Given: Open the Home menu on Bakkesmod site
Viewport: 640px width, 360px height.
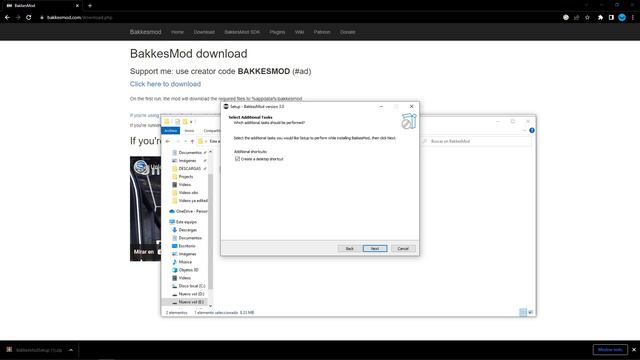Looking at the screenshot, I should (177, 32).
